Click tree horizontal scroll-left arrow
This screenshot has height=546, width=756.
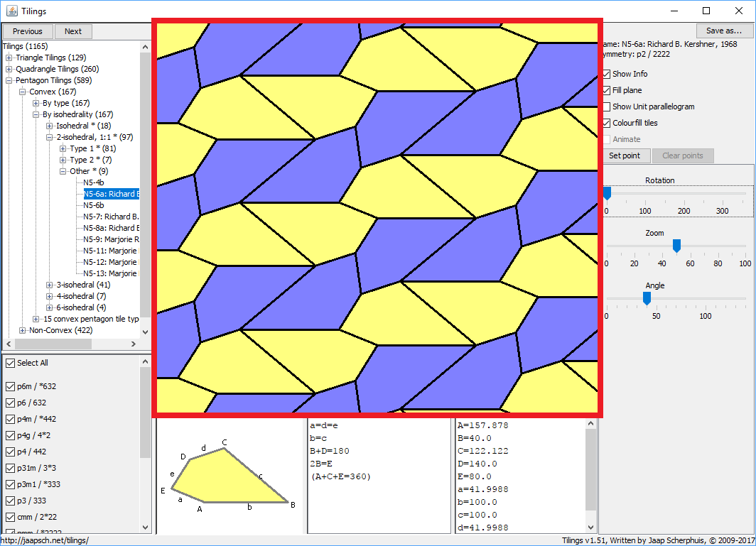(x=9, y=344)
